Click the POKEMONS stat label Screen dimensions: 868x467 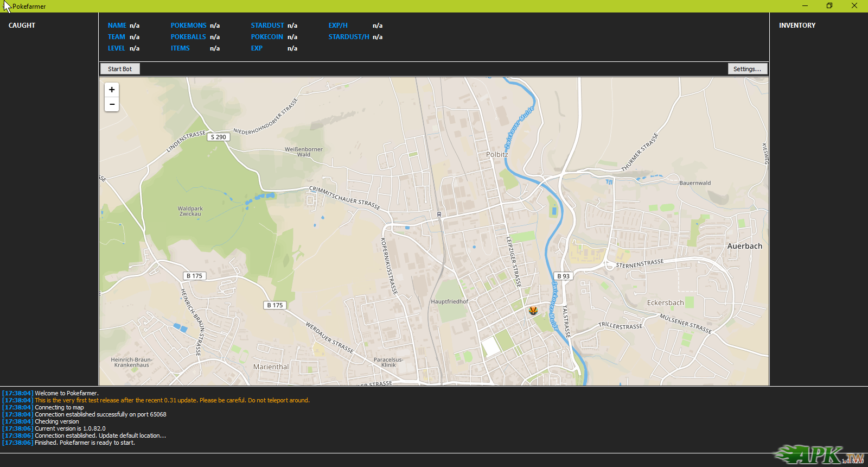click(188, 26)
